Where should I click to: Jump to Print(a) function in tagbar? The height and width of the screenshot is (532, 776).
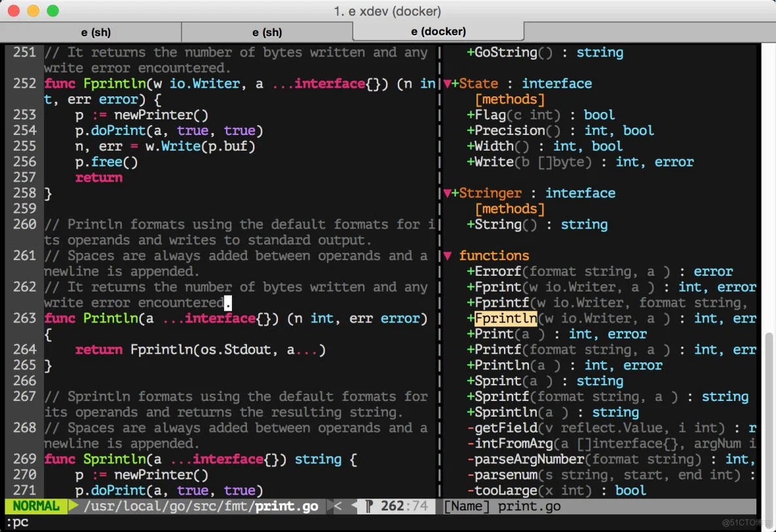(556, 334)
